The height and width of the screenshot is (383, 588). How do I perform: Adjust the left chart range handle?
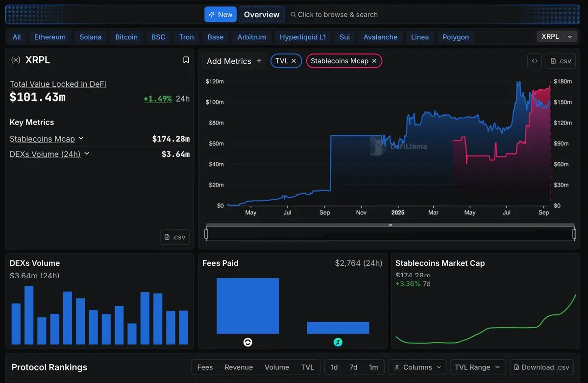point(206,234)
